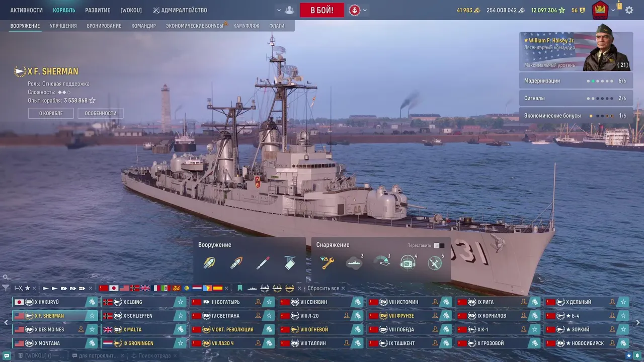Open William F. Halsey Jr. commander card
This screenshot has height=362, width=644.
coord(576,51)
